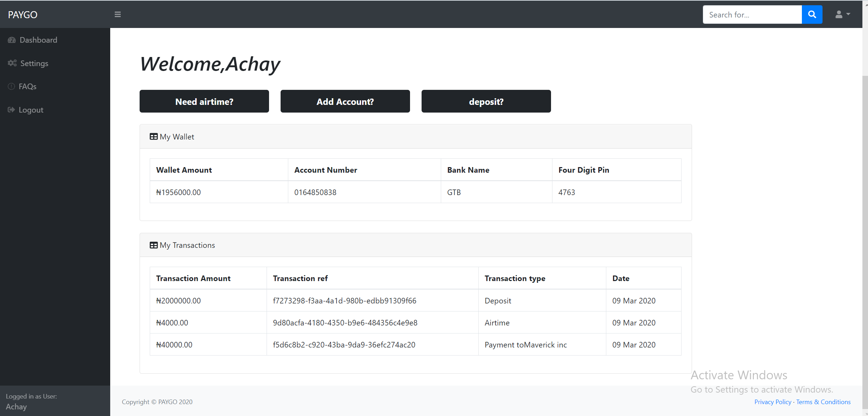
Task: Click the Dashboard tachometer icon in sidebar
Action: [x=12, y=40]
